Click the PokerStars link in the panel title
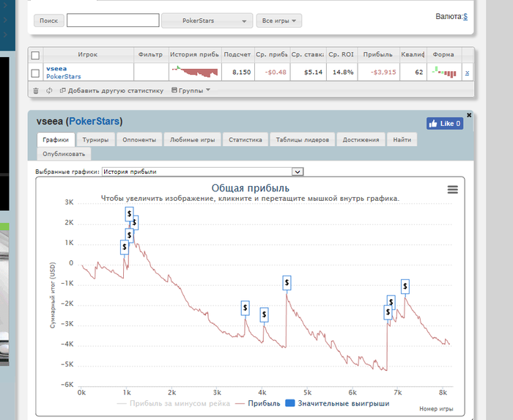The height and width of the screenshot is (420, 513). 94,122
